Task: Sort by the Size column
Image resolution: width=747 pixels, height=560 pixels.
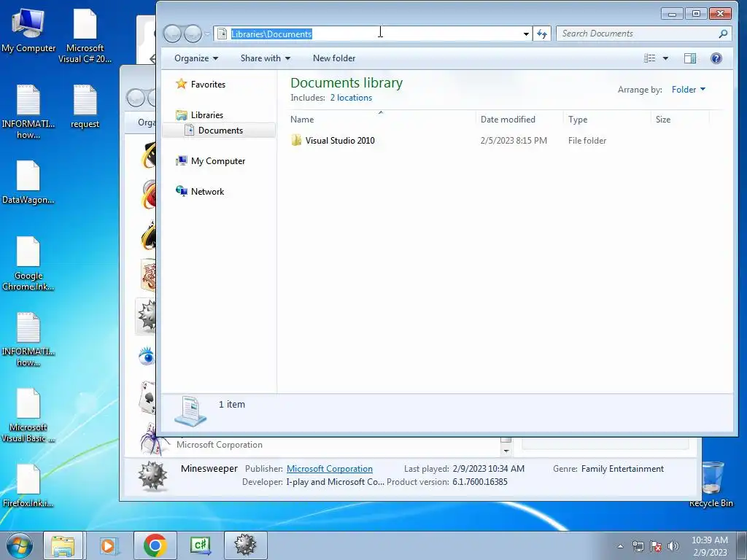Action: click(x=680, y=119)
